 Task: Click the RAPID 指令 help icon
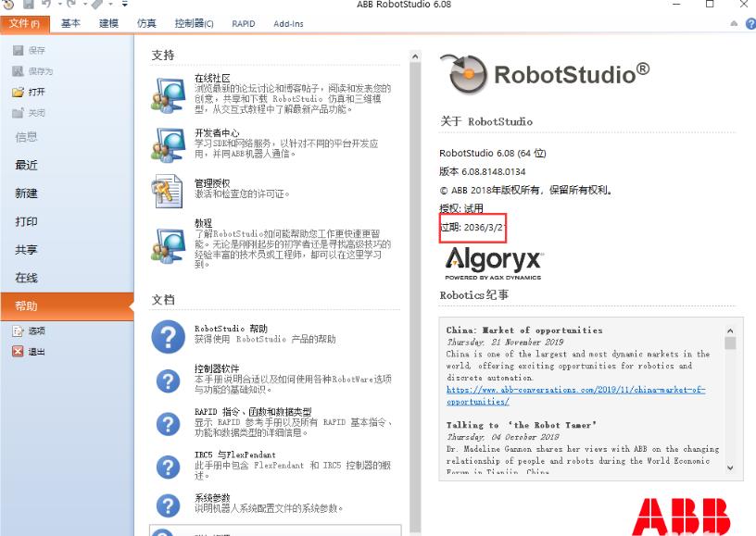169,424
